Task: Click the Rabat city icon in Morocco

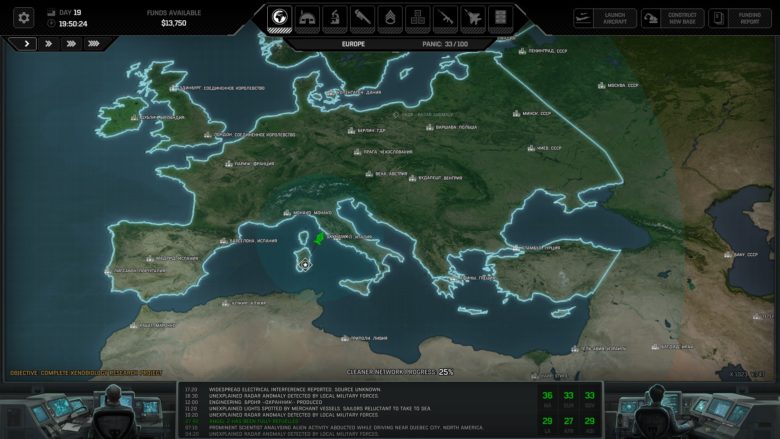Action: (x=133, y=326)
